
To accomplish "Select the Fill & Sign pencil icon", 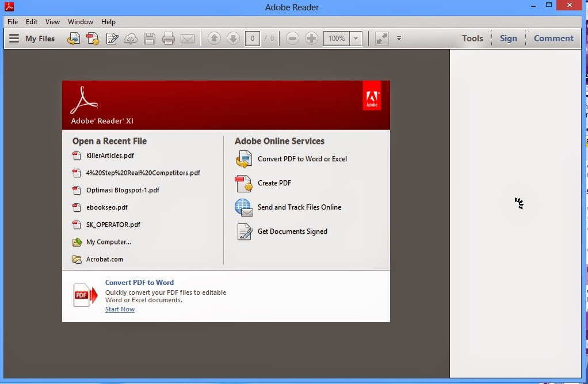I will (111, 38).
